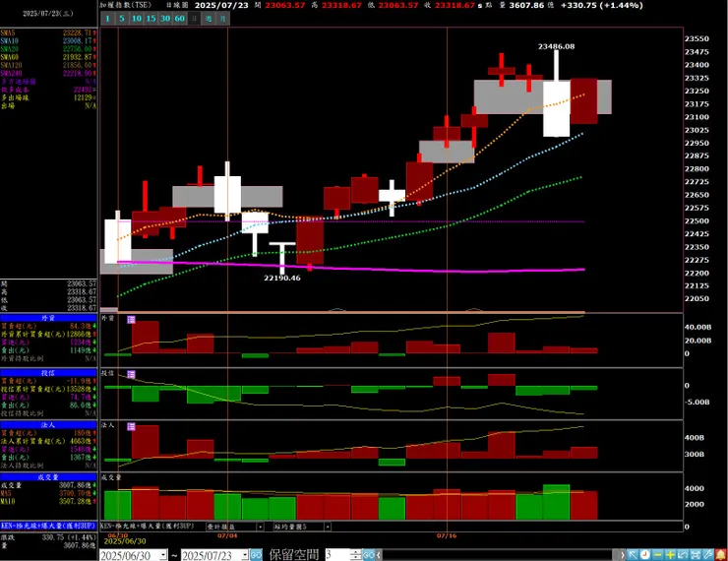
Task: Click GO button beside 保留空間 value
Action: click(369, 555)
